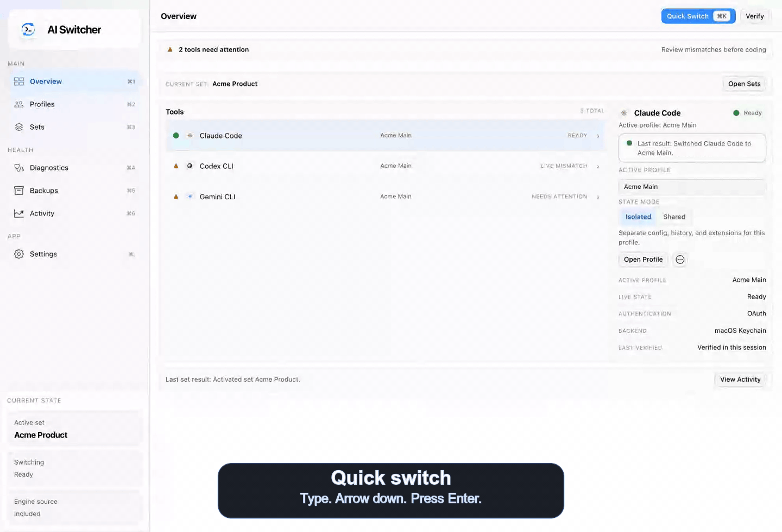This screenshot has height=532, width=782.
Task: Open Profiles in the sidebar
Action: (x=74, y=104)
